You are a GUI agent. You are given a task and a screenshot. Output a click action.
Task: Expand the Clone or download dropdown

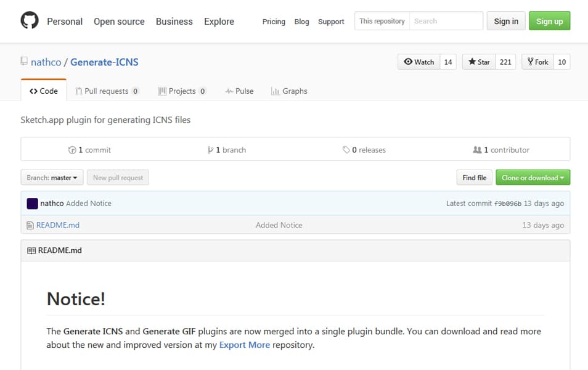(533, 178)
